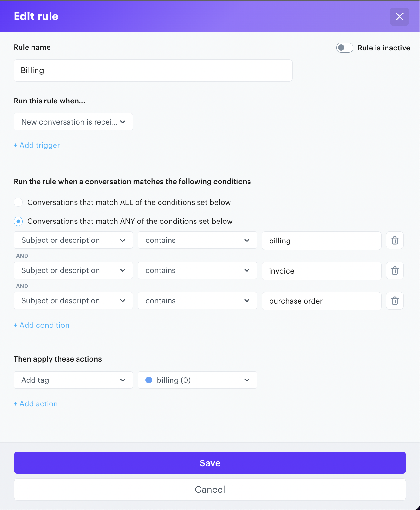Open the trigger dropdown 'New conversation is received'
Viewport: 420px width, 510px height.
pos(73,122)
